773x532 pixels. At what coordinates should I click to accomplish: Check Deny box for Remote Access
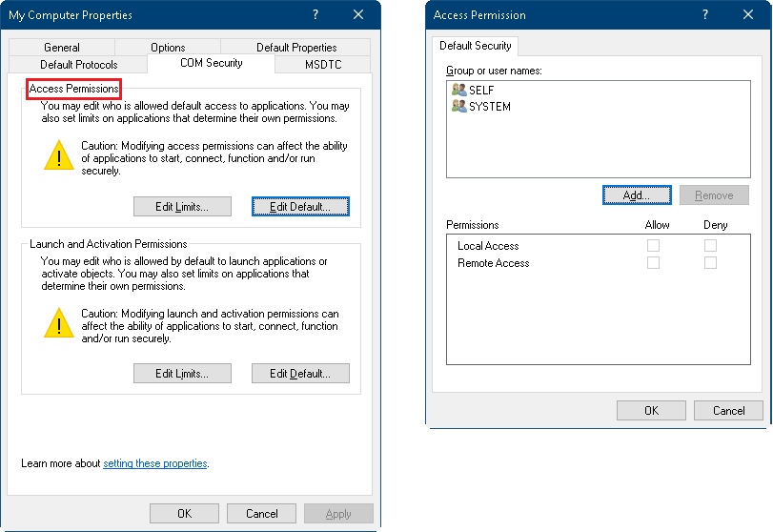(x=710, y=263)
